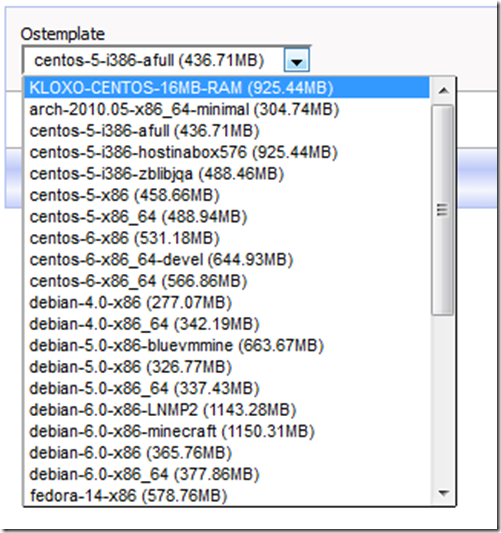Select centos-5-i386-afull (436.71MB) in list
Screen dimensions: 501x533
click(x=227, y=131)
